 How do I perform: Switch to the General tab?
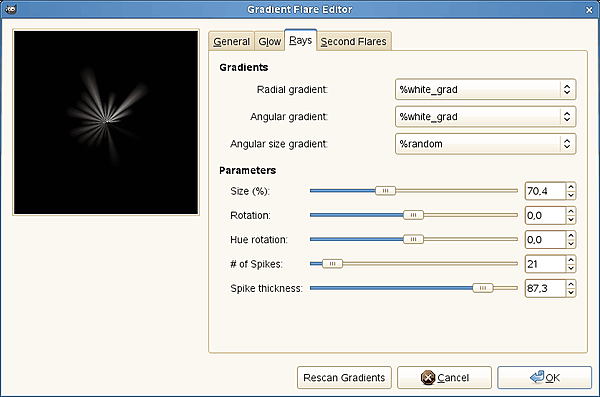[x=232, y=41]
